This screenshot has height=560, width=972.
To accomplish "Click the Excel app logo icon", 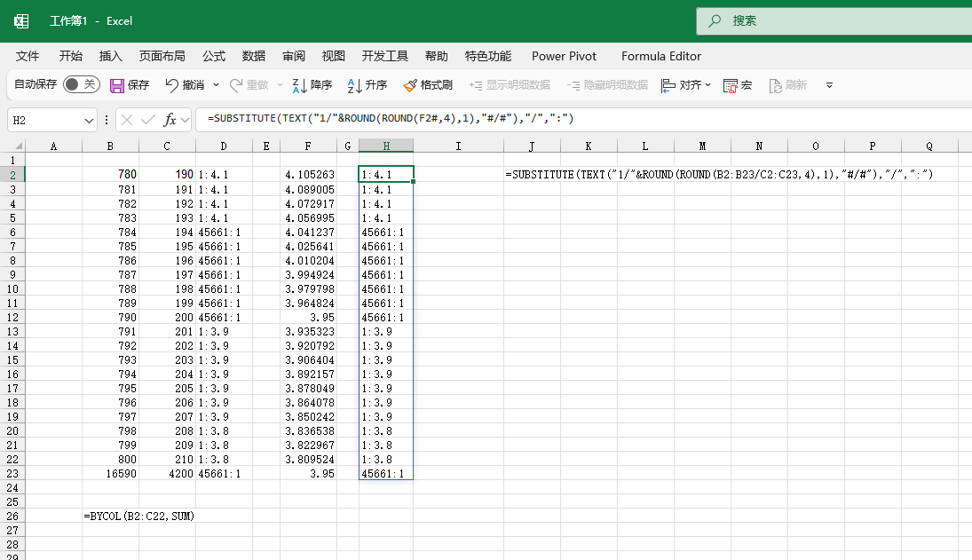I will pos(21,21).
